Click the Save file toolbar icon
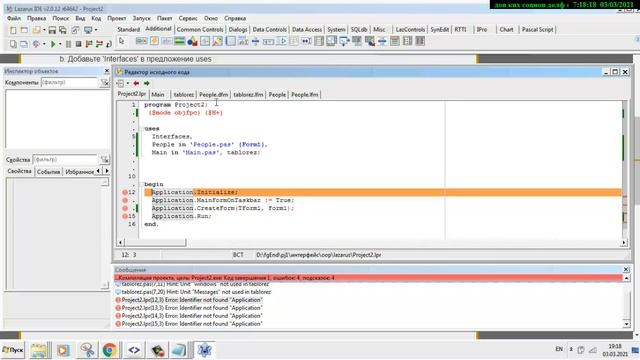Viewport: 640px width, 360px height. 52,30
